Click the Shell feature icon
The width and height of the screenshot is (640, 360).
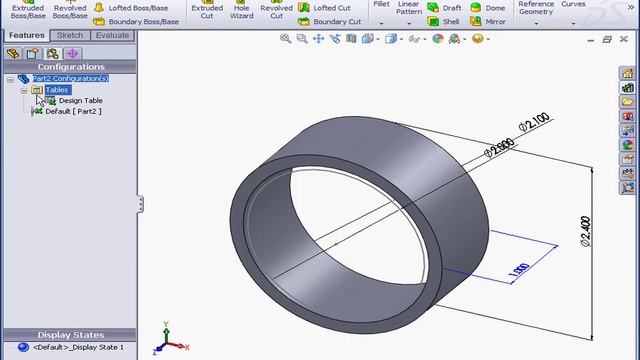coord(433,22)
